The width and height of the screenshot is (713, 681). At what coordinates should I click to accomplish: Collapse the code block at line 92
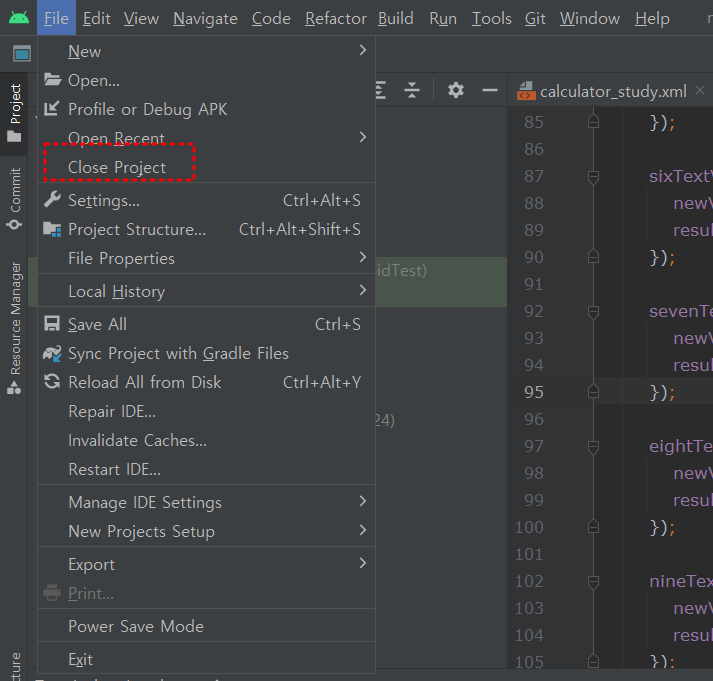pyautogui.click(x=593, y=312)
